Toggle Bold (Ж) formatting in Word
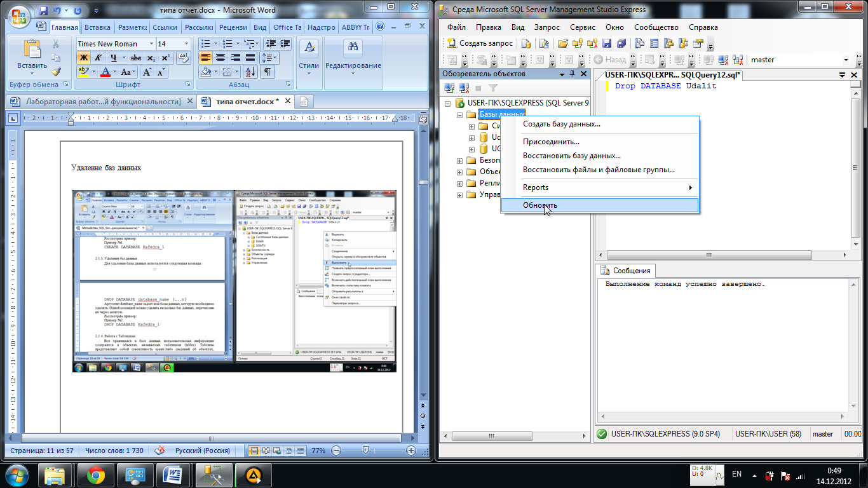Viewport: 868px width, 488px height. [x=83, y=58]
